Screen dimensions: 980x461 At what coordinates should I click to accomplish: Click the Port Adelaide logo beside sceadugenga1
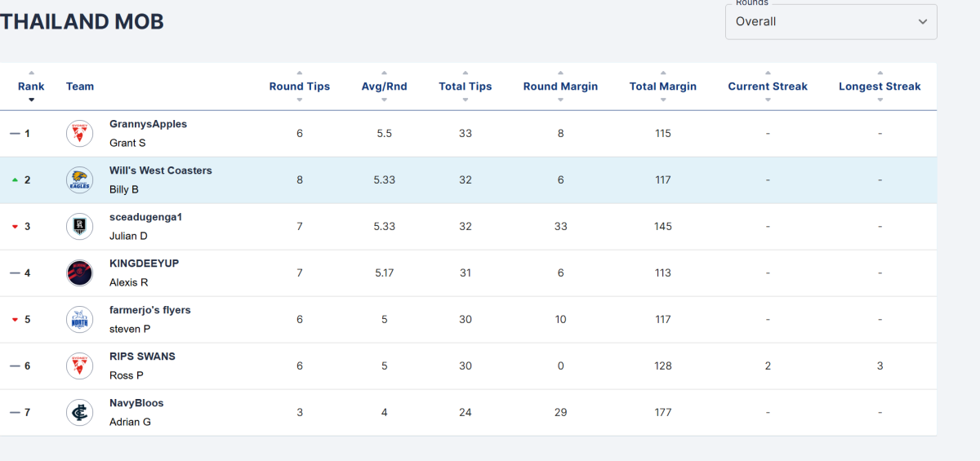click(x=79, y=227)
